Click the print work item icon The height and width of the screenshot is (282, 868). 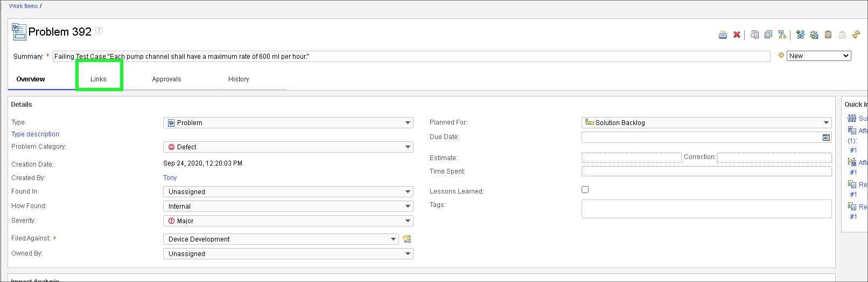[723, 35]
